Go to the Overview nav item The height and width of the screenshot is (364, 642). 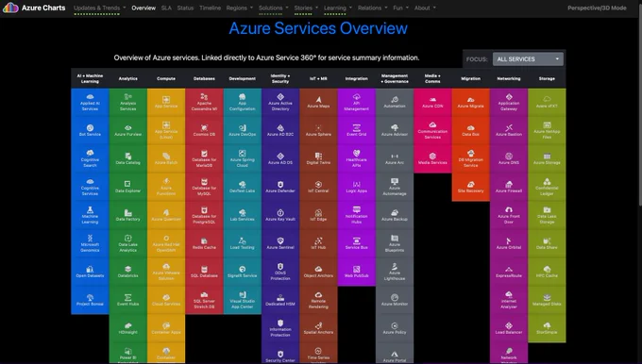click(144, 8)
